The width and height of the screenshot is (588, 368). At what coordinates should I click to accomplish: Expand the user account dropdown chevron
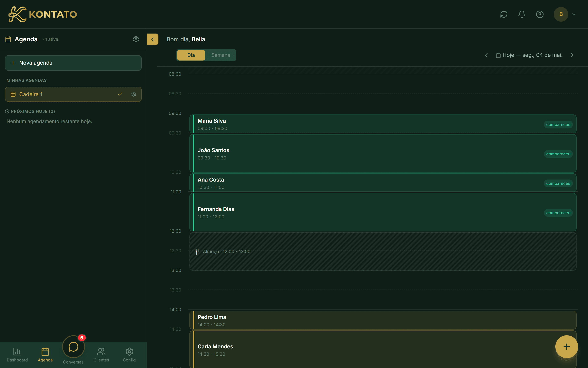574,14
